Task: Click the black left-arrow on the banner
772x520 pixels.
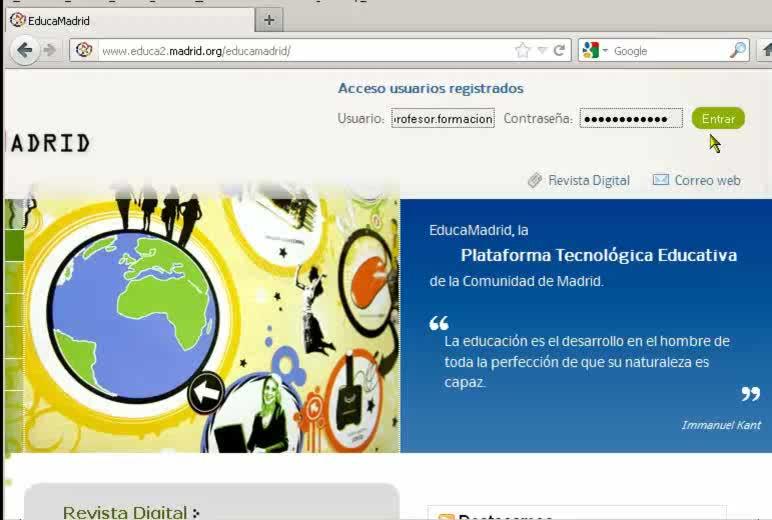Action: 206,392
